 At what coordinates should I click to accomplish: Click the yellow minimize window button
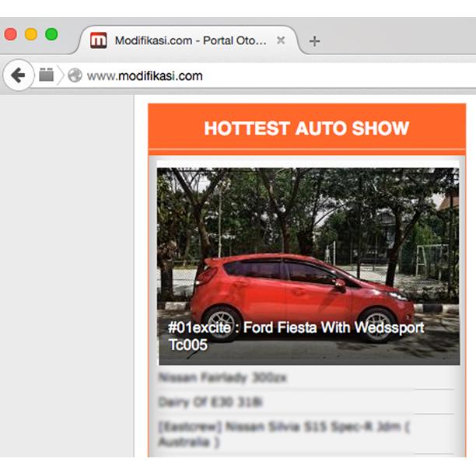31,34
